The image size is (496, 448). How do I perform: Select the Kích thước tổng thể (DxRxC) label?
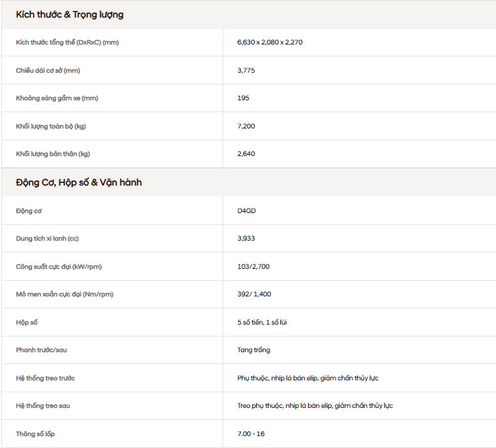[67, 43]
